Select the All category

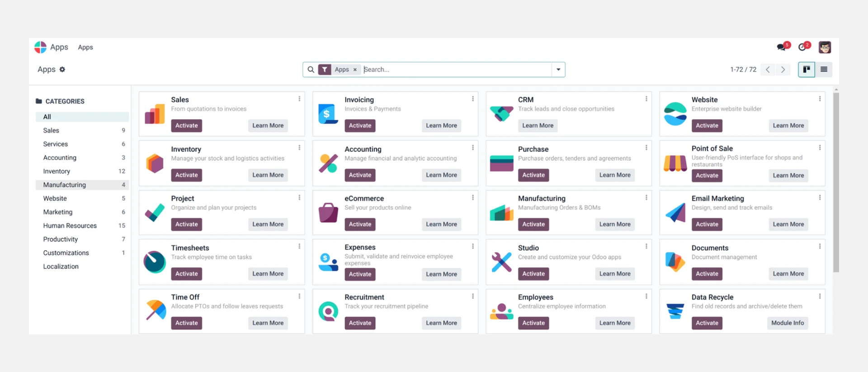[x=82, y=117]
